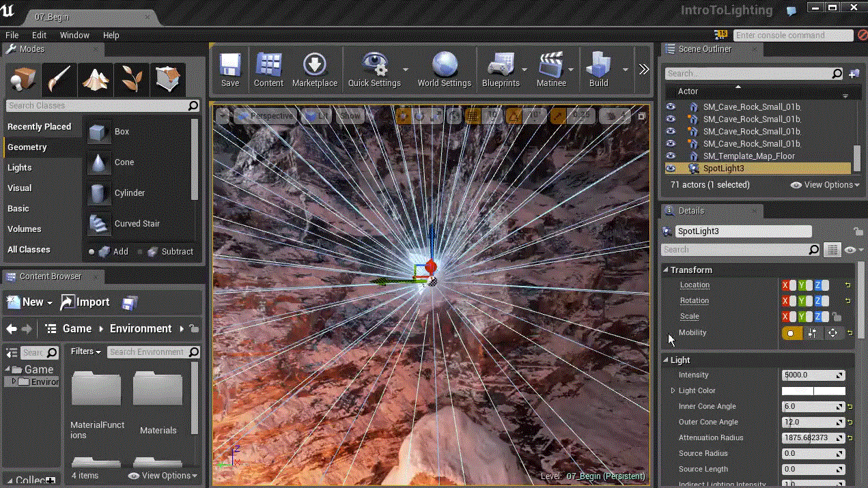Click the viewport Show button
The height and width of the screenshot is (488, 868).
(x=350, y=116)
